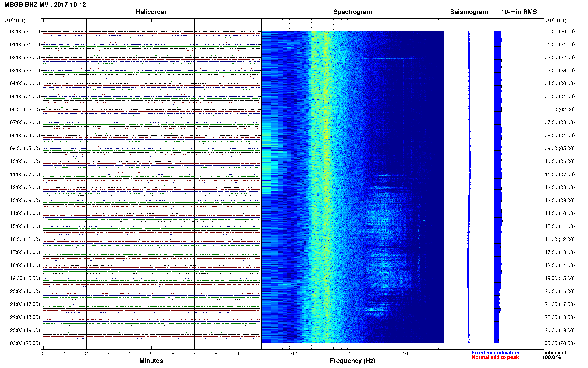Pick '11:00 (07:00)' on RMS-side time axis
Image resolution: width=588 pixels, height=368 pixels.
click(x=560, y=174)
